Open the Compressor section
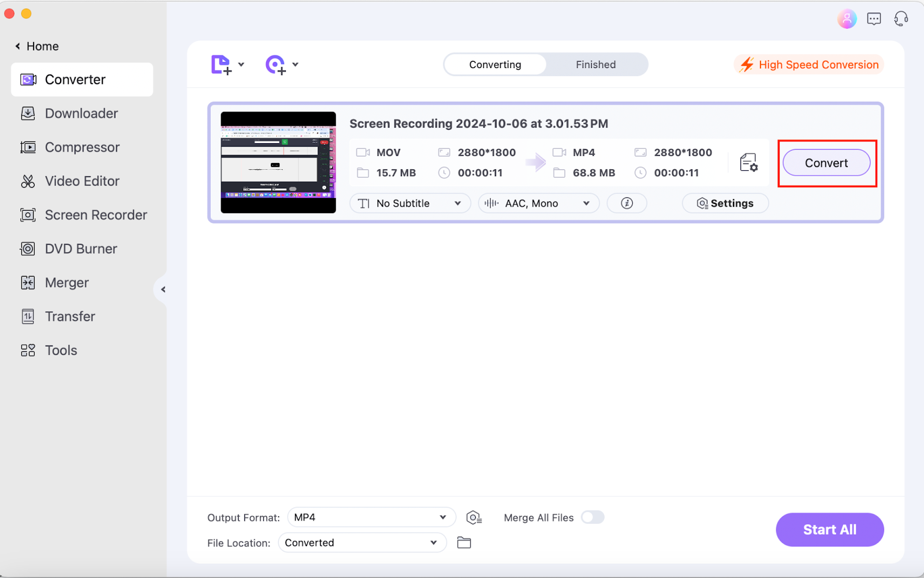Viewport: 924px width, 578px height. point(82,147)
